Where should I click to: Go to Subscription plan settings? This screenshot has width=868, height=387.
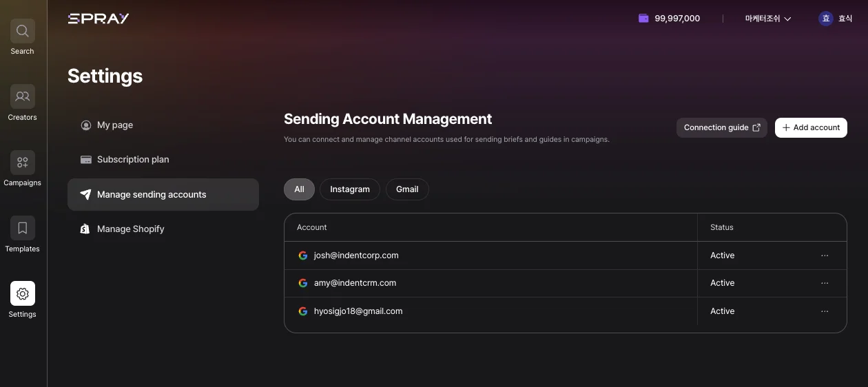click(133, 160)
